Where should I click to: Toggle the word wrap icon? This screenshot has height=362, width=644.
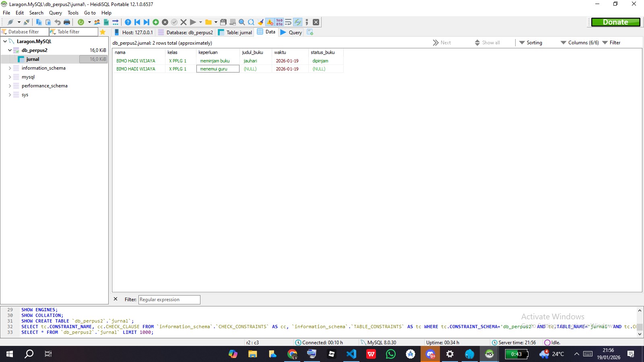[x=288, y=22]
